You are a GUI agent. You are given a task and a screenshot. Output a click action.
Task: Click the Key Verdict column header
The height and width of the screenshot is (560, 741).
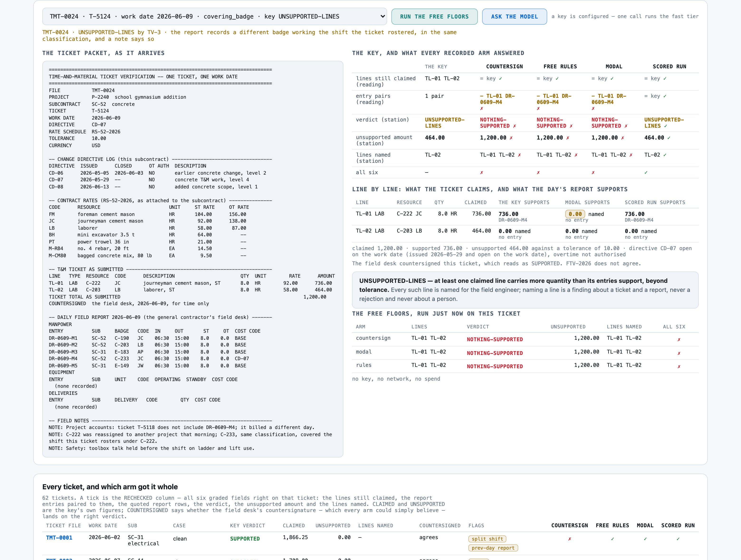click(247, 526)
